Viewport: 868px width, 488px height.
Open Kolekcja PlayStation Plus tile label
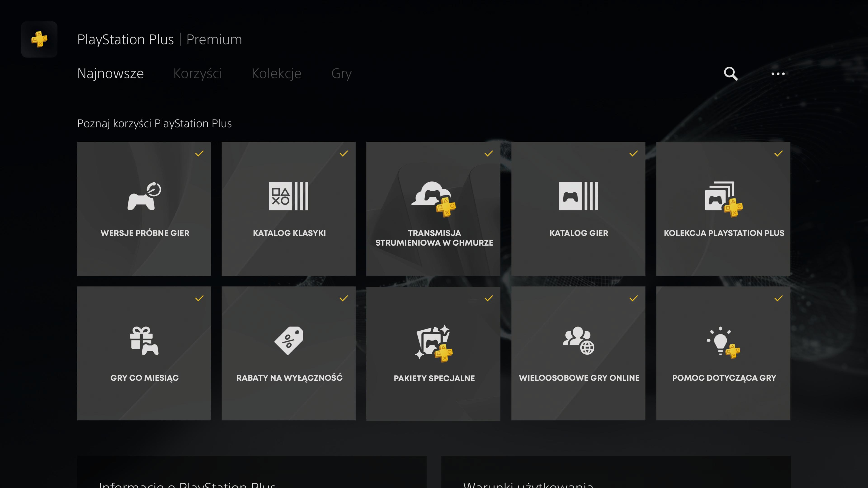(x=724, y=233)
